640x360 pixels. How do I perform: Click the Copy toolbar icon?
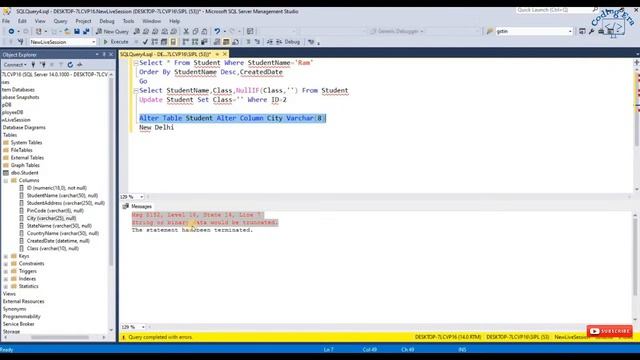pos(195,31)
